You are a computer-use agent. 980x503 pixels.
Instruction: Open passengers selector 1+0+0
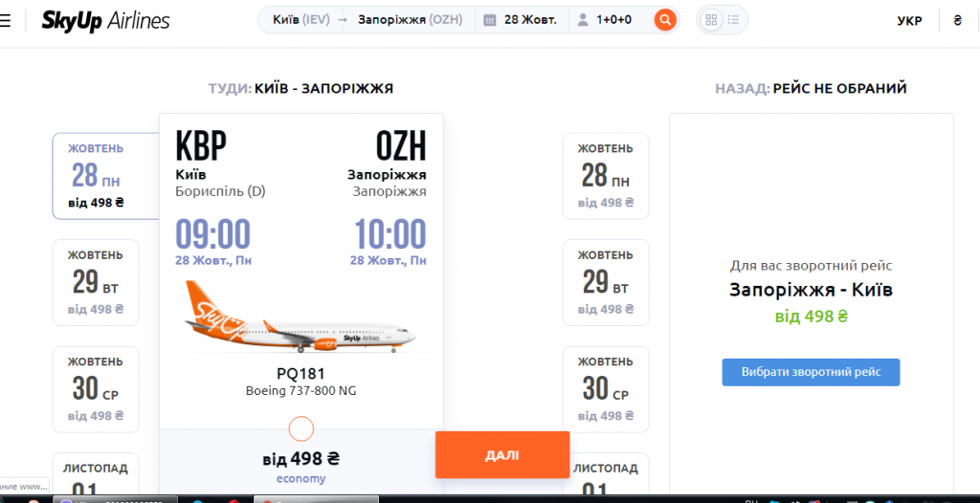click(x=605, y=20)
